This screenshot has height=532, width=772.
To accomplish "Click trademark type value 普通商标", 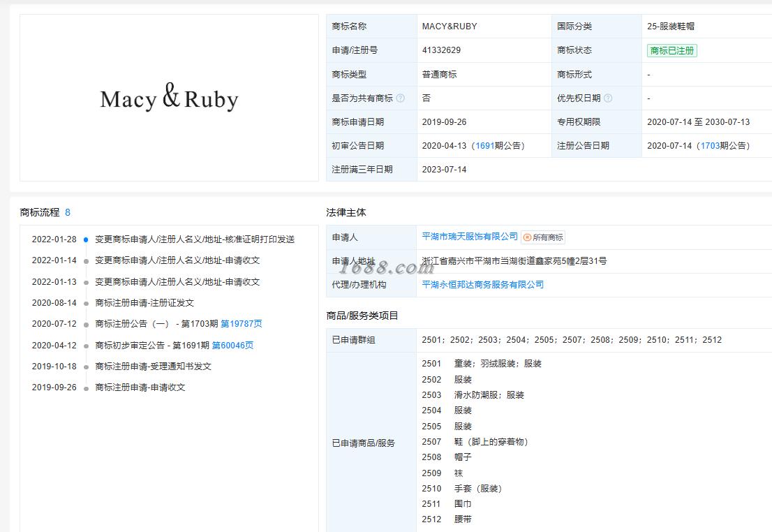I will tap(439, 75).
